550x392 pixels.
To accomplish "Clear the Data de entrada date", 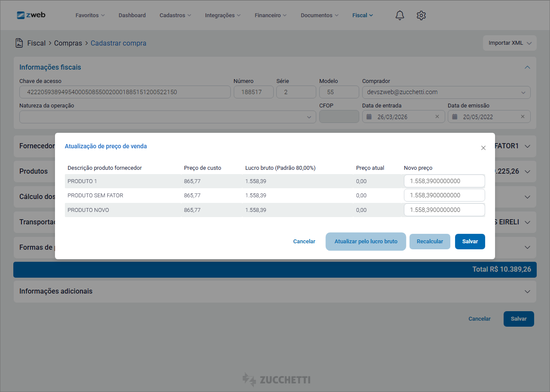I will pyautogui.click(x=437, y=116).
